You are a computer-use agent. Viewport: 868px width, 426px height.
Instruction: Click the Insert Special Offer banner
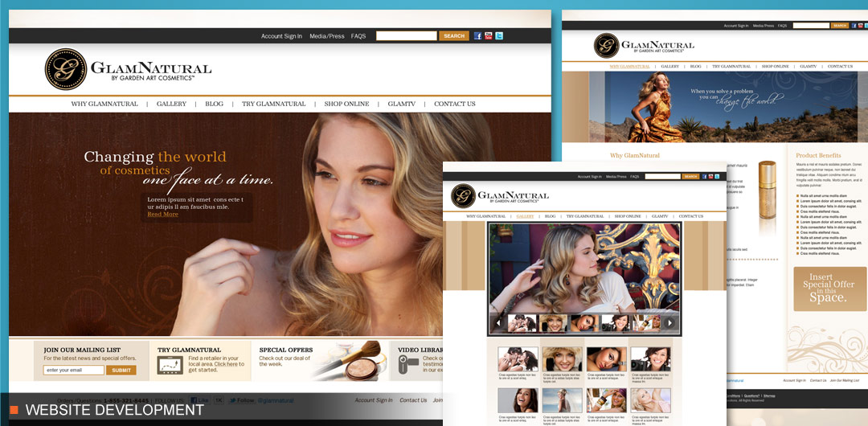click(829, 289)
